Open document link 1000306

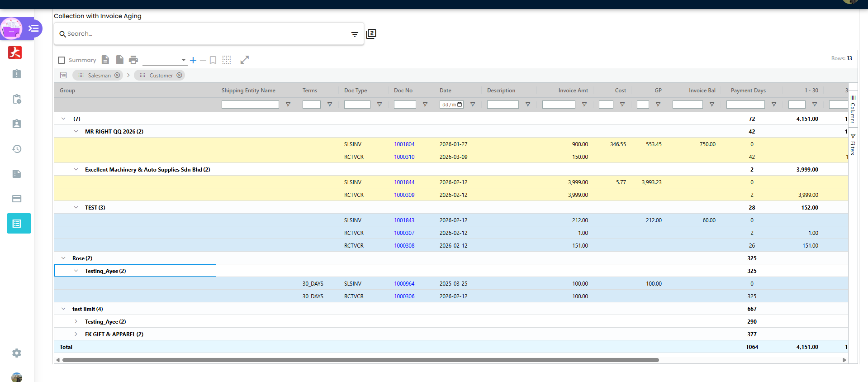point(404,296)
